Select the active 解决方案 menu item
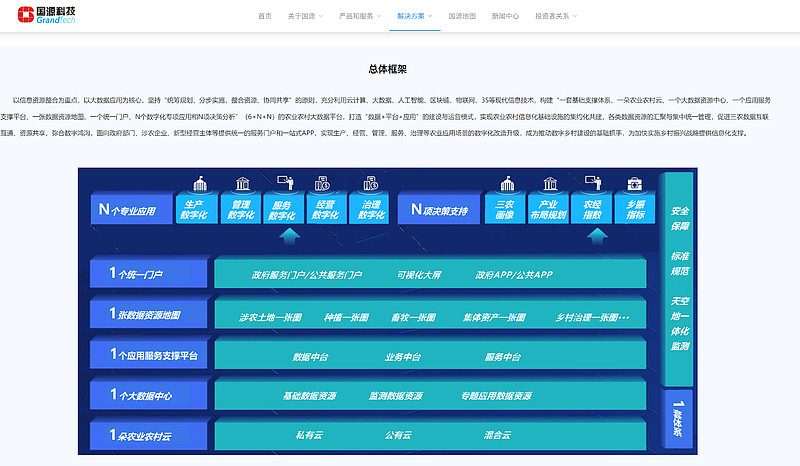Screen dimensions: 800x466 click(411, 16)
